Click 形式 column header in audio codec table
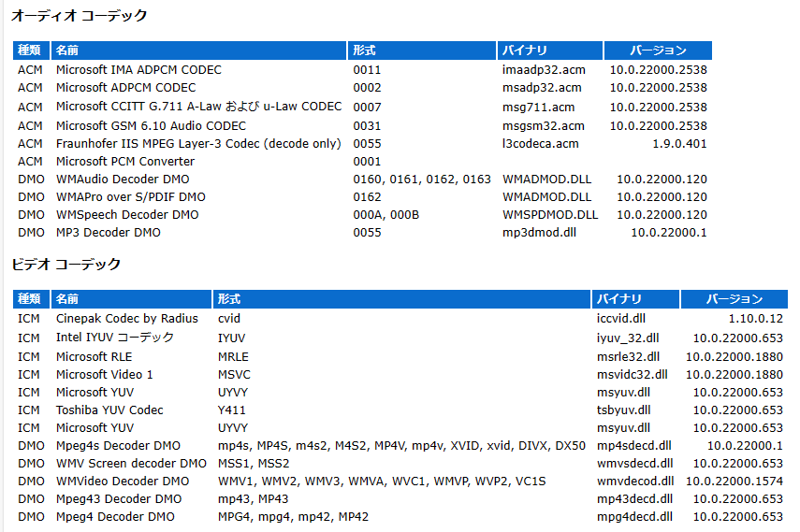 point(364,50)
